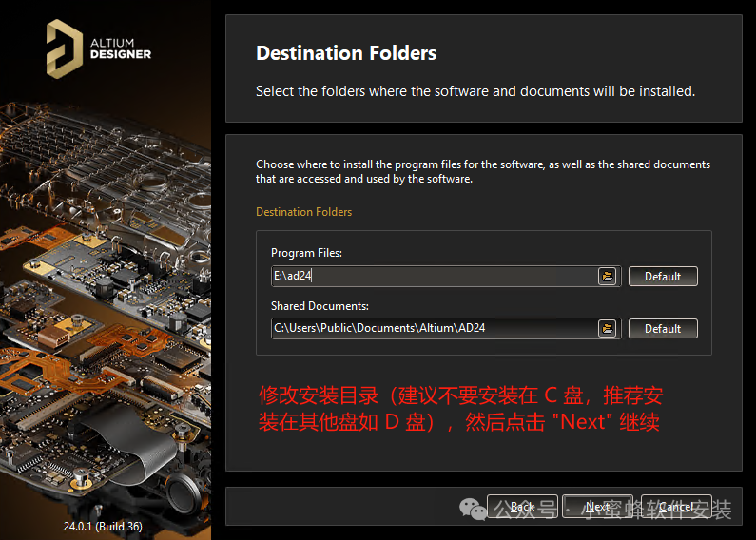Click the 'Program Files:' label

pos(306,253)
